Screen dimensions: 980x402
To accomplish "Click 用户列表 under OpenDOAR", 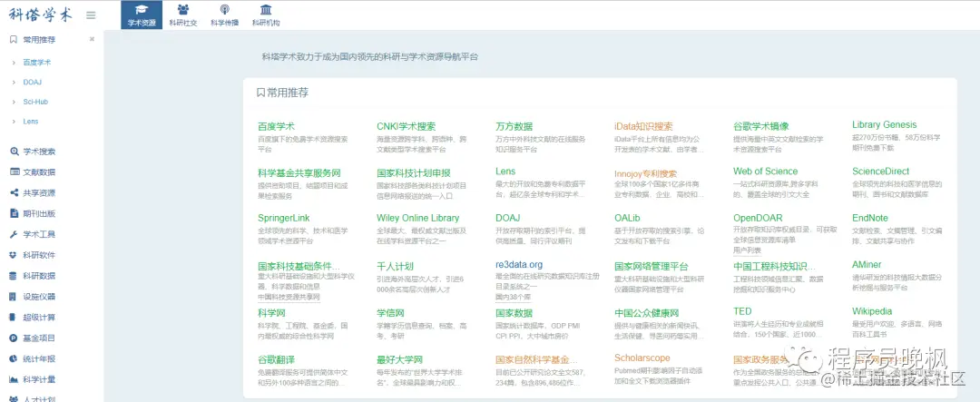I will (747, 250).
